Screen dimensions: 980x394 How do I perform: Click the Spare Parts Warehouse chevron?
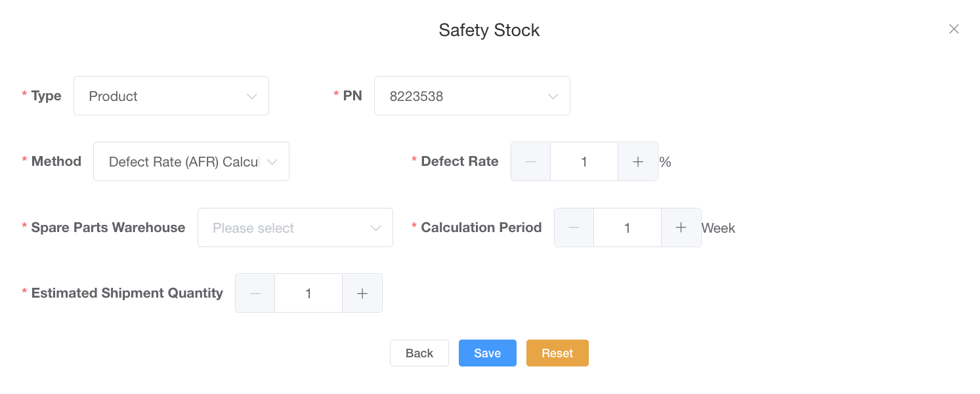pyautogui.click(x=375, y=228)
